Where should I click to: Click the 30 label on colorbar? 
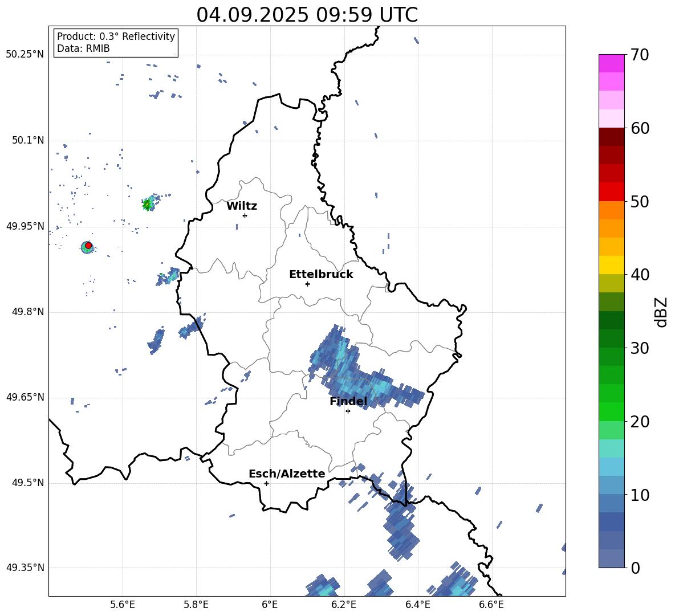(640, 348)
